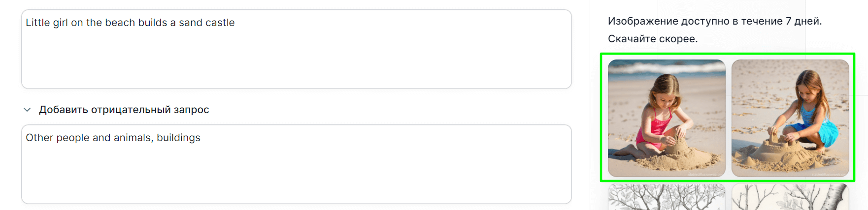Click the word 'Little' in the prompt text
Screen dimensions: 868x210
click(x=38, y=23)
